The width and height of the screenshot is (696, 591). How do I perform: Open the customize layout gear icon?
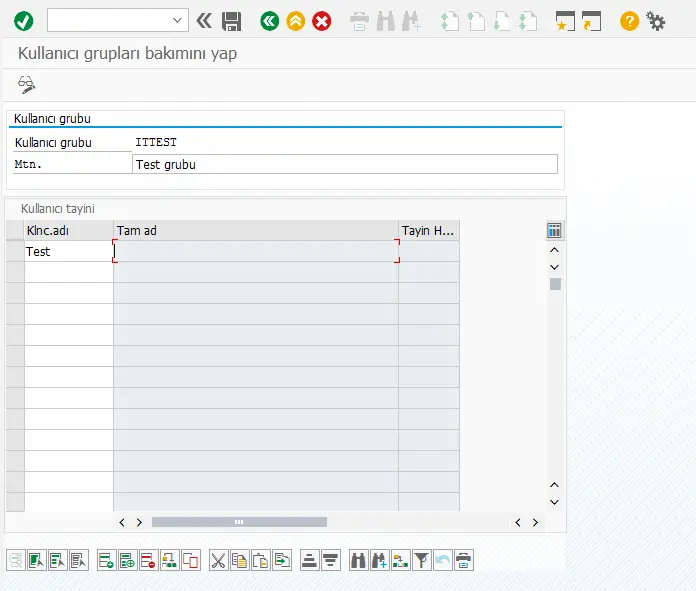pyautogui.click(x=656, y=21)
